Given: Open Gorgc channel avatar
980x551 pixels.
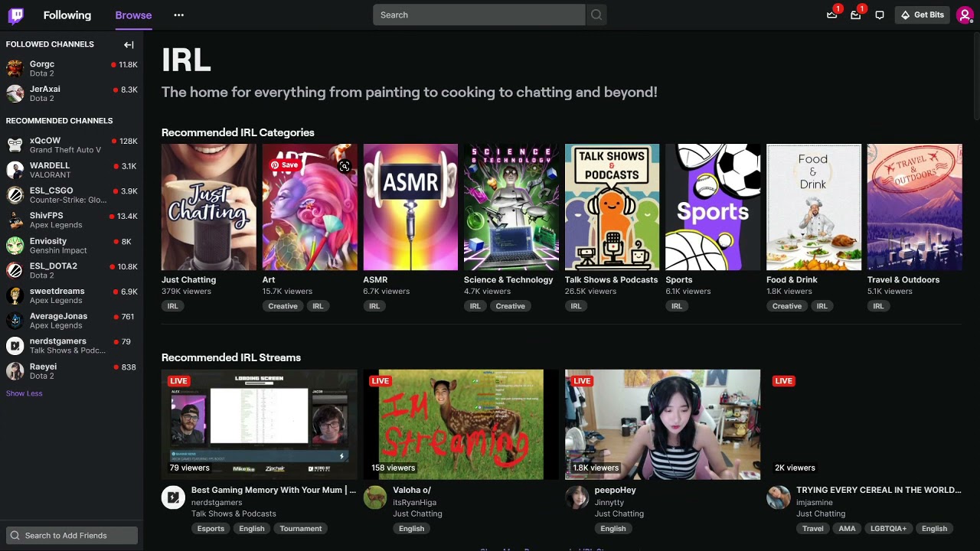Looking at the screenshot, I should 15,69.
